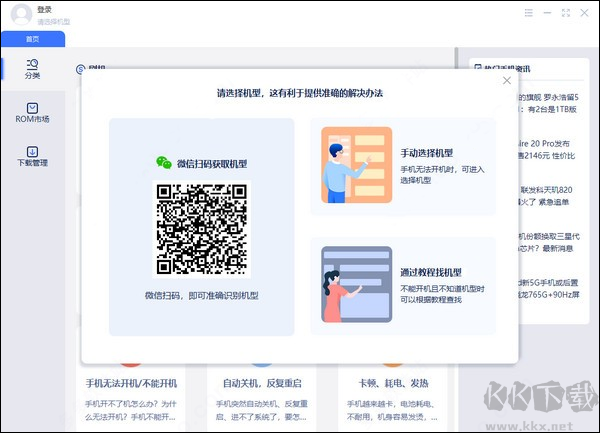Open news item about 罗永浩 旗舰

point(548,103)
